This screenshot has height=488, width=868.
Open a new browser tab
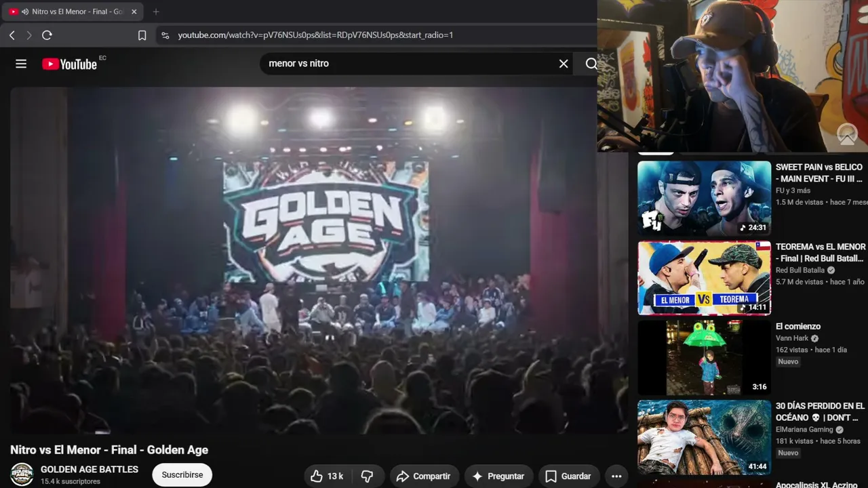(156, 12)
